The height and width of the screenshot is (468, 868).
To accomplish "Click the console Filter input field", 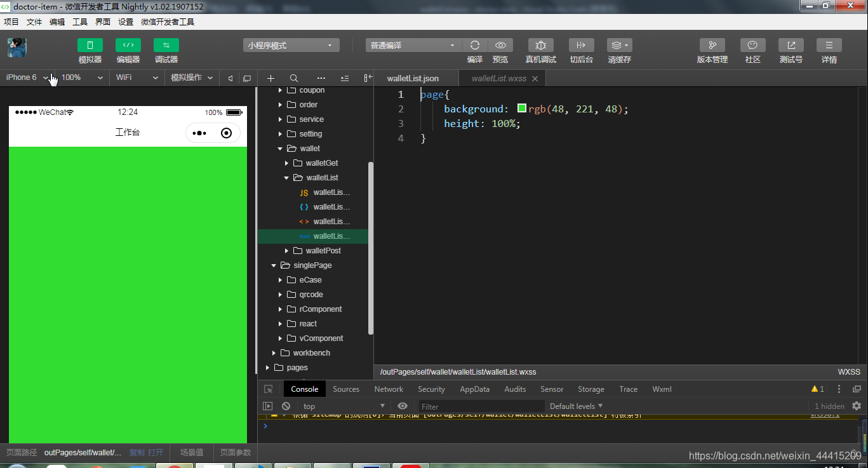I will [481, 406].
